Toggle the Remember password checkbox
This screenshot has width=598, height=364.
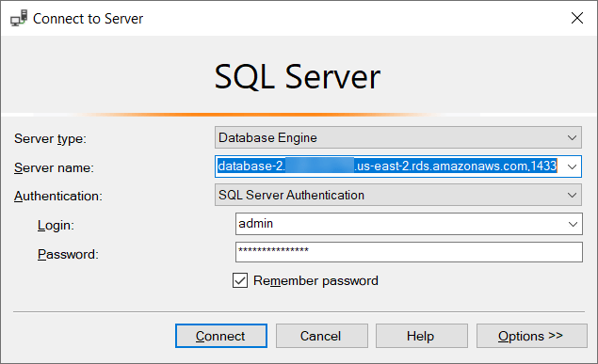point(240,280)
